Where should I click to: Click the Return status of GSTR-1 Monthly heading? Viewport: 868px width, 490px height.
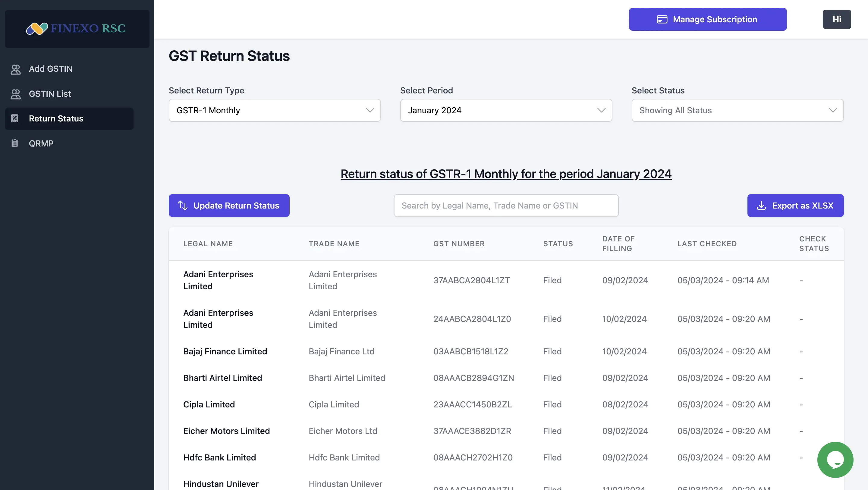point(506,174)
